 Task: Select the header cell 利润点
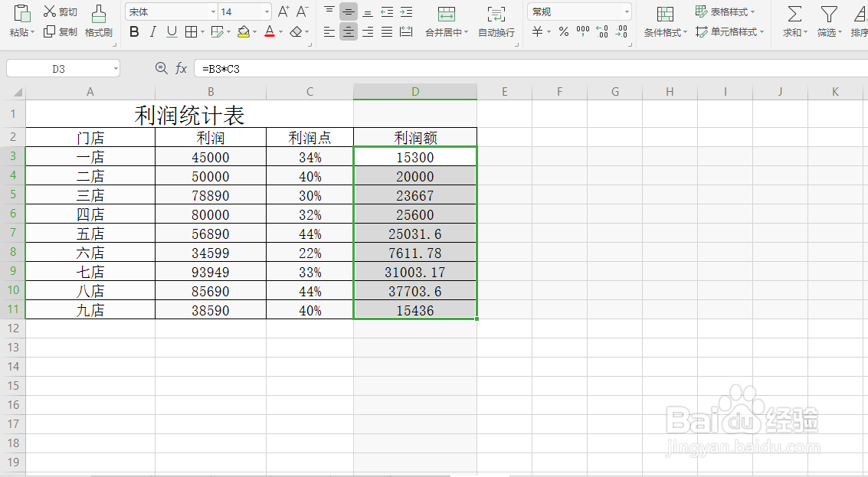[310, 137]
